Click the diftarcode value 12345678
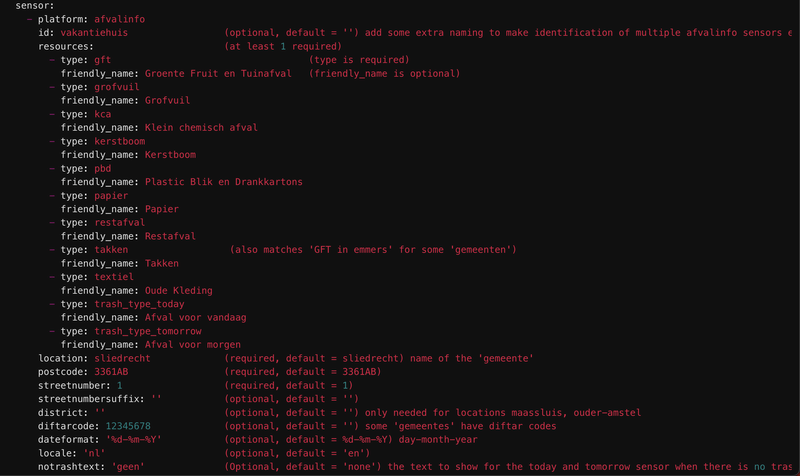The height and width of the screenshot is (476, 800). pyautogui.click(x=142, y=425)
